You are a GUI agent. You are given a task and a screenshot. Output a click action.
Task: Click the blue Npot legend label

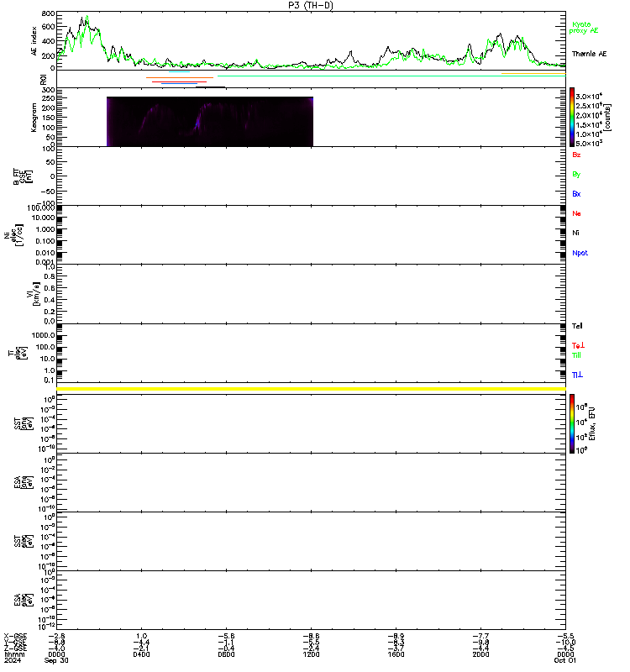580,253
